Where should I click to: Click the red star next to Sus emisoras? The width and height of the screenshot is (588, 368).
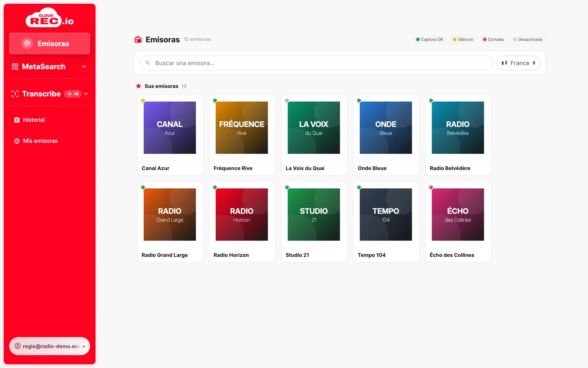click(139, 86)
